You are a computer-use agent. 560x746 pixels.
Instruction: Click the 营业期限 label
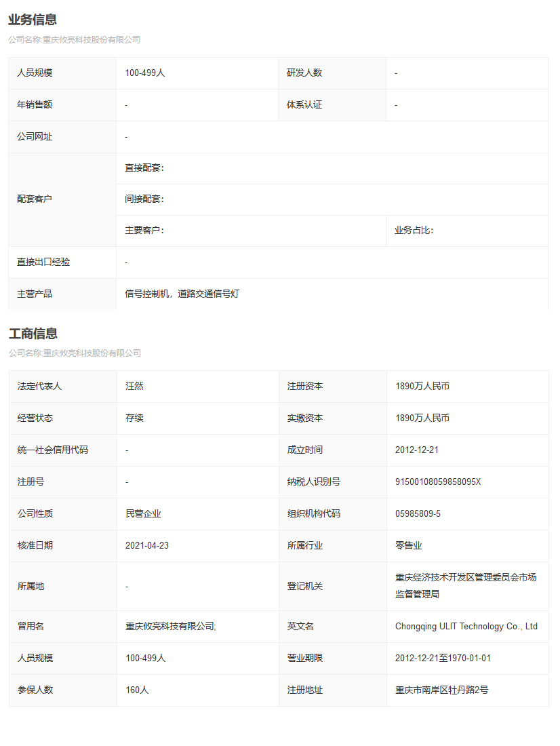tap(305, 659)
